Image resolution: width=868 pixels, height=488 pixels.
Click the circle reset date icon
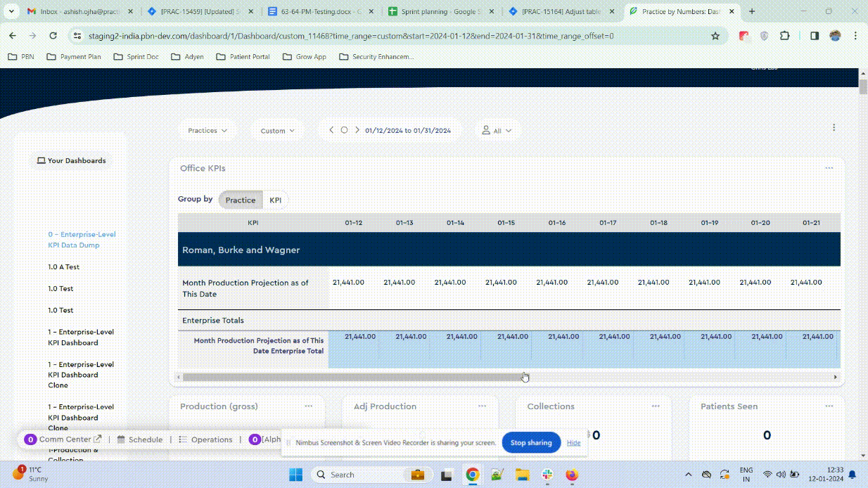pos(344,130)
